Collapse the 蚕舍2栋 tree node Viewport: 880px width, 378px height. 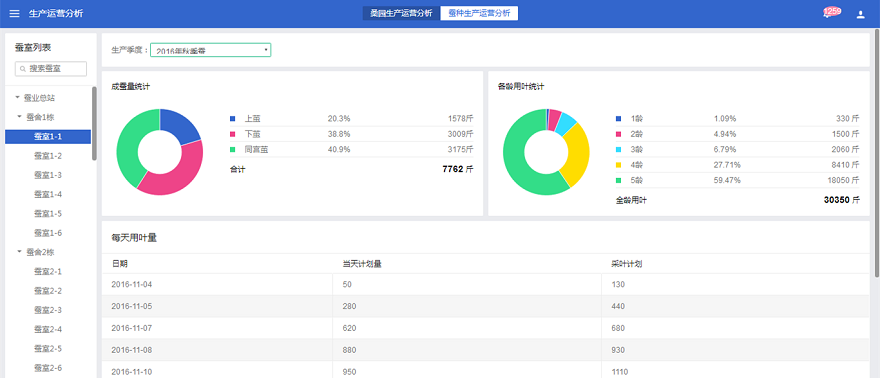coord(20,252)
